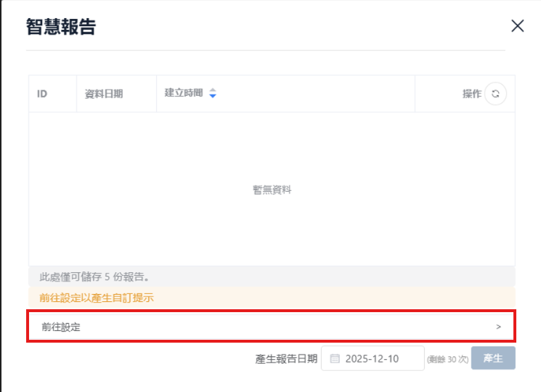This screenshot has height=392, width=541.
Task: Click the 智慧報告 dialog title
Action: pos(61,28)
